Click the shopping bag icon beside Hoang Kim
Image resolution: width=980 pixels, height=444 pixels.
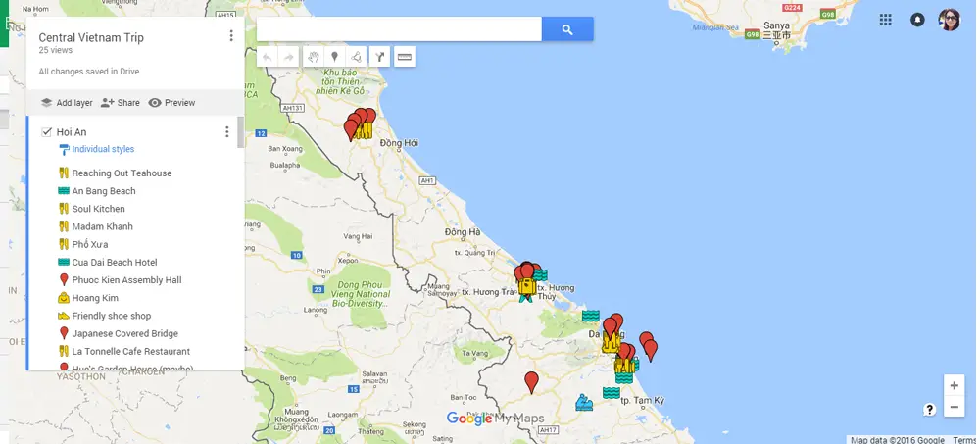coord(63,298)
